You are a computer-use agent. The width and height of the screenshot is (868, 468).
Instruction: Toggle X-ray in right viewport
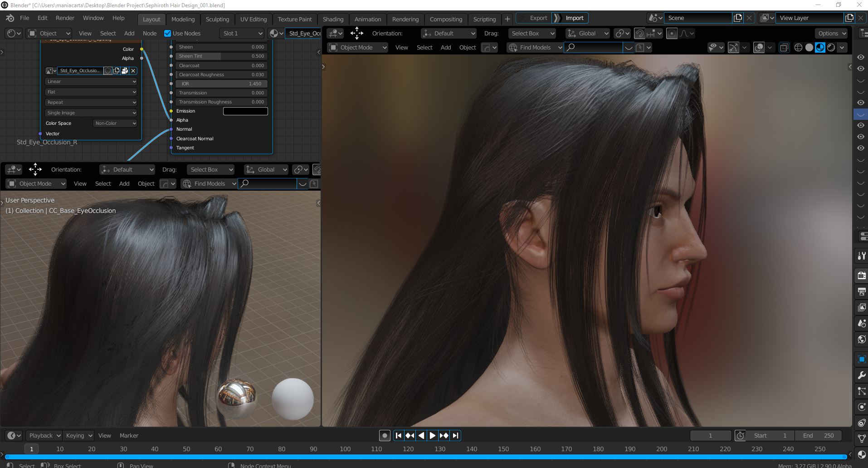click(784, 47)
